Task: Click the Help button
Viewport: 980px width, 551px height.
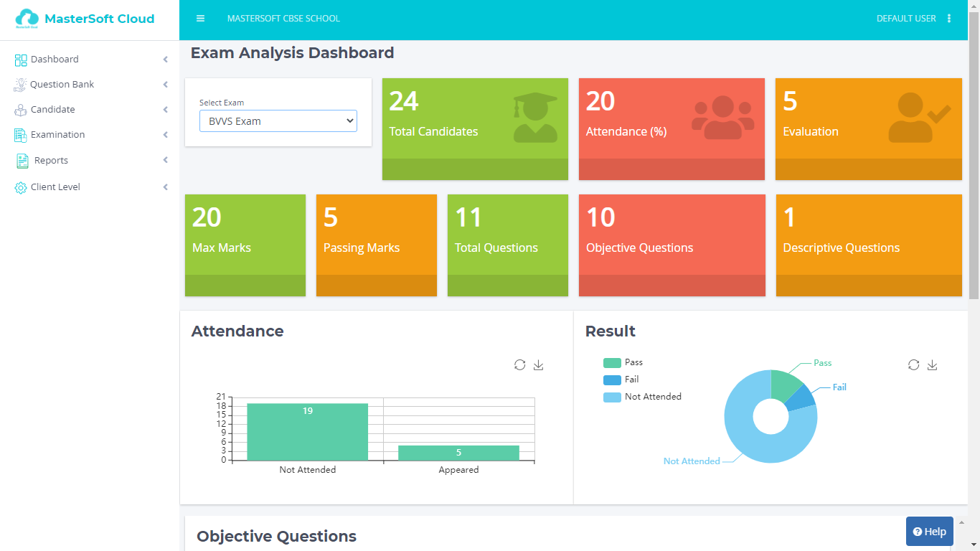Action: pos(929,532)
